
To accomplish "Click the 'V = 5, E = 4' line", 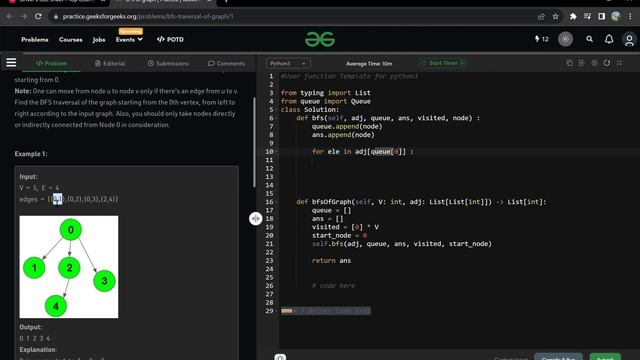I will coord(39,188).
